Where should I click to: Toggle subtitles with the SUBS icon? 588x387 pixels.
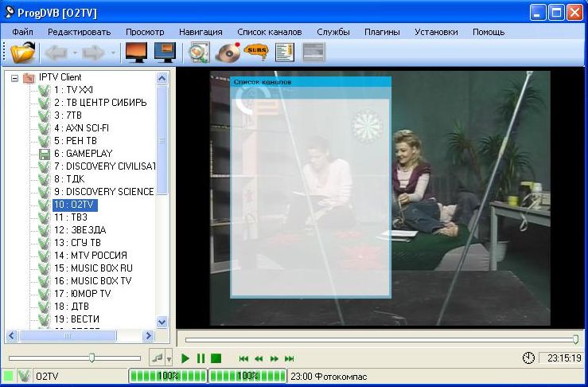(x=255, y=53)
